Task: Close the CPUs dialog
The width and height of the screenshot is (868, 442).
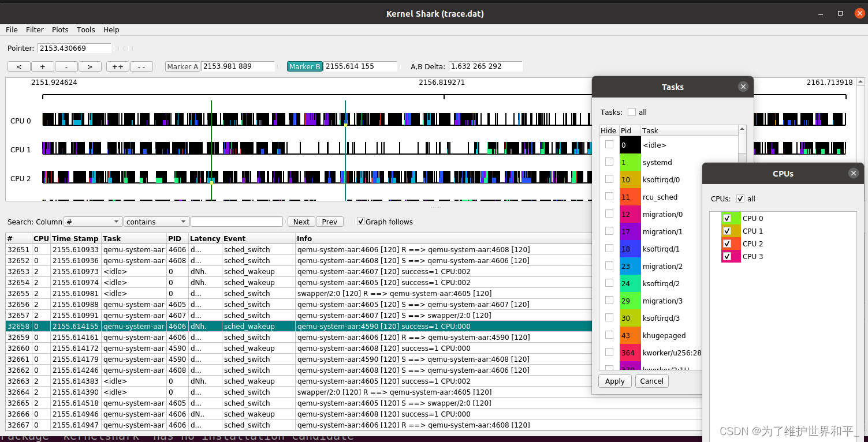Action: (x=854, y=173)
